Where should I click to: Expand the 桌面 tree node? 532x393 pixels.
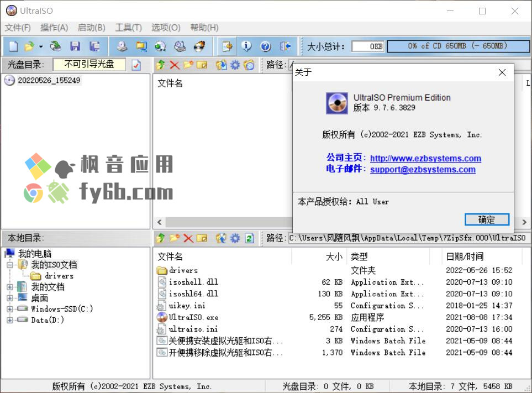pyautogui.click(x=10, y=298)
